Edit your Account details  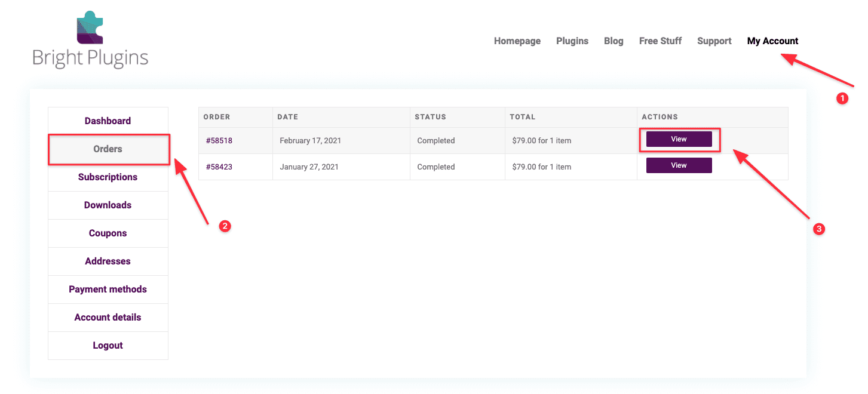(x=108, y=317)
